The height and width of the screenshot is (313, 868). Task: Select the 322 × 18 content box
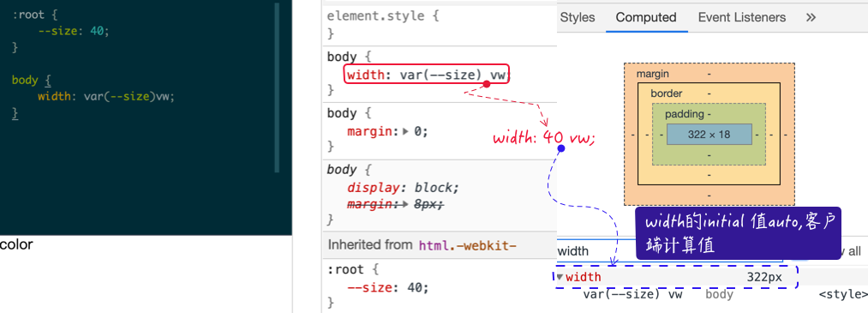(709, 134)
